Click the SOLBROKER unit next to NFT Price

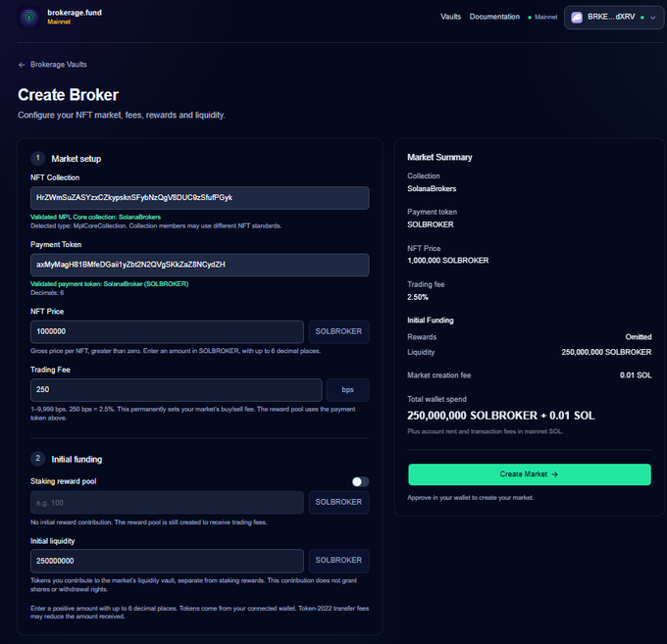point(339,331)
